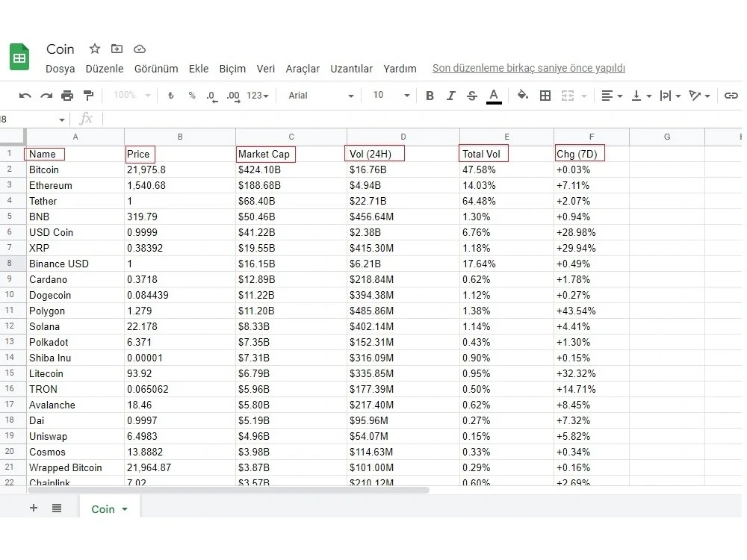Select the Bitcoin cell

coord(75,169)
